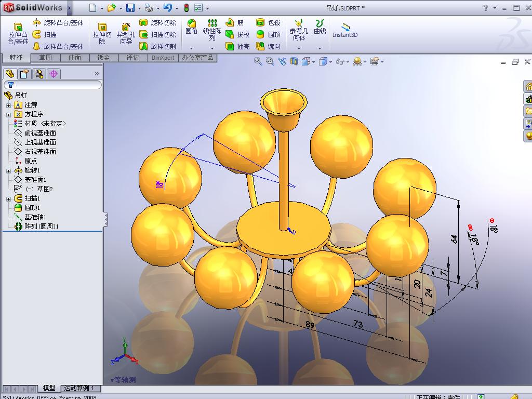This screenshot has height=399, width=532.
Task: Switch to the DimXpert tab
Action: 163,58
